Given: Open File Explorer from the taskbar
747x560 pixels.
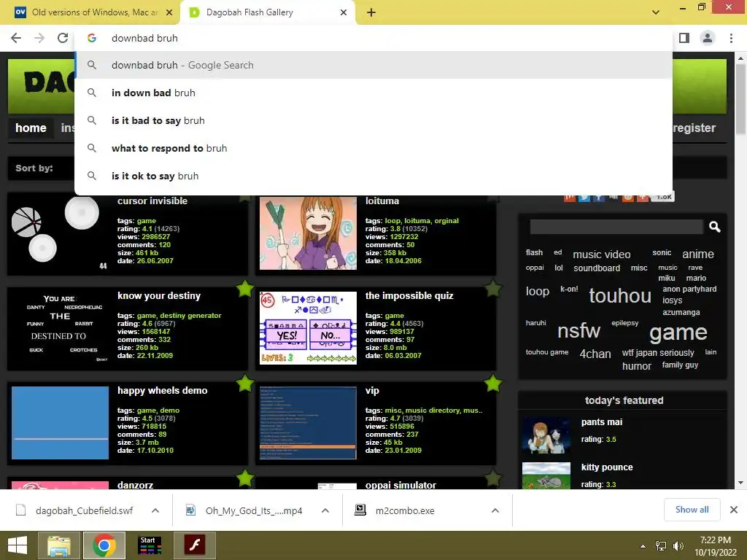Looking at the screenshot, I should click(x=59, y=545).
